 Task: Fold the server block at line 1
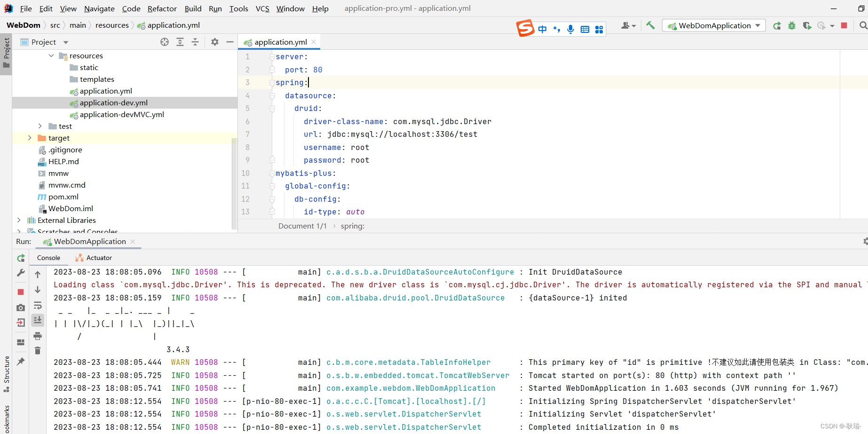tap(272, 56)
